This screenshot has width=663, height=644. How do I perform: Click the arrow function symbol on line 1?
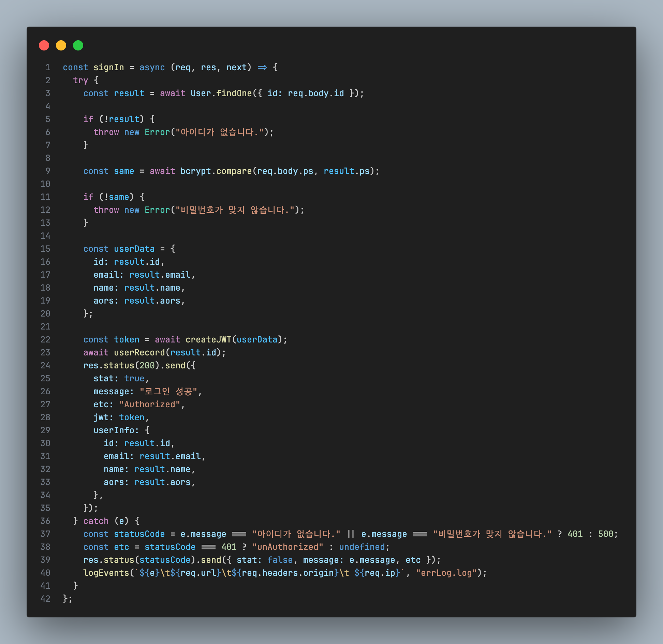262,68
